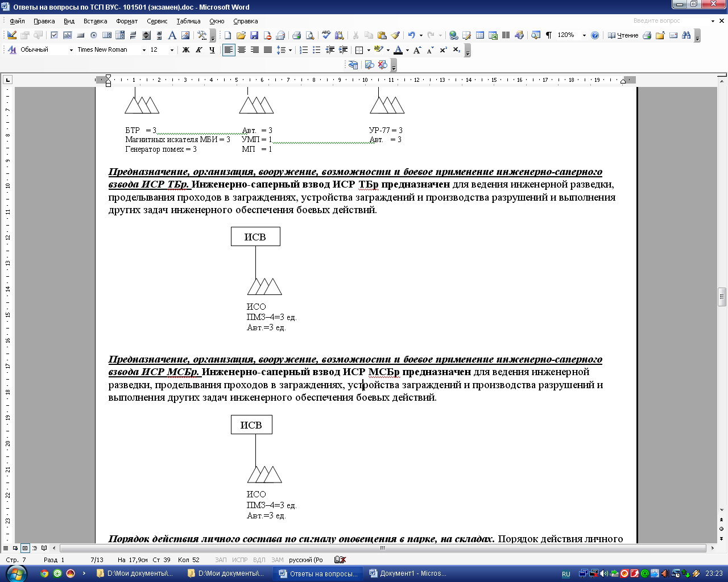The image size is (728, 582).
Task: Grow font size icon
Action: click(417, 50)
